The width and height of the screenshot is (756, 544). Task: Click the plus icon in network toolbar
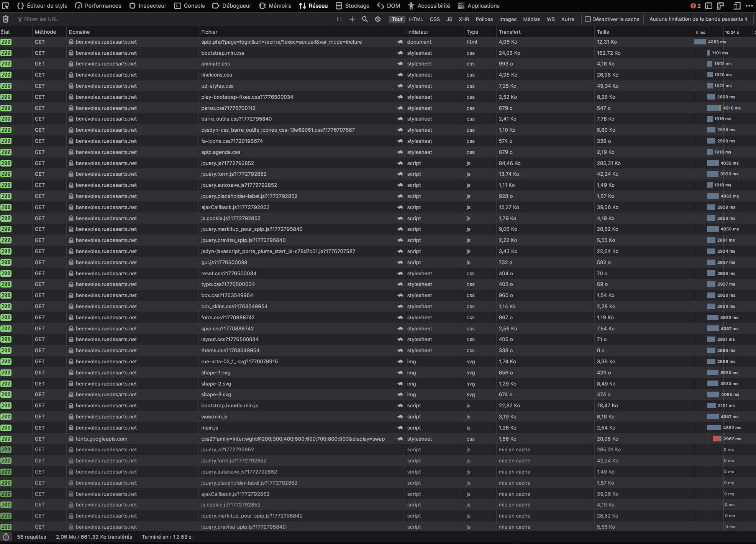click(x=352, y=19)
